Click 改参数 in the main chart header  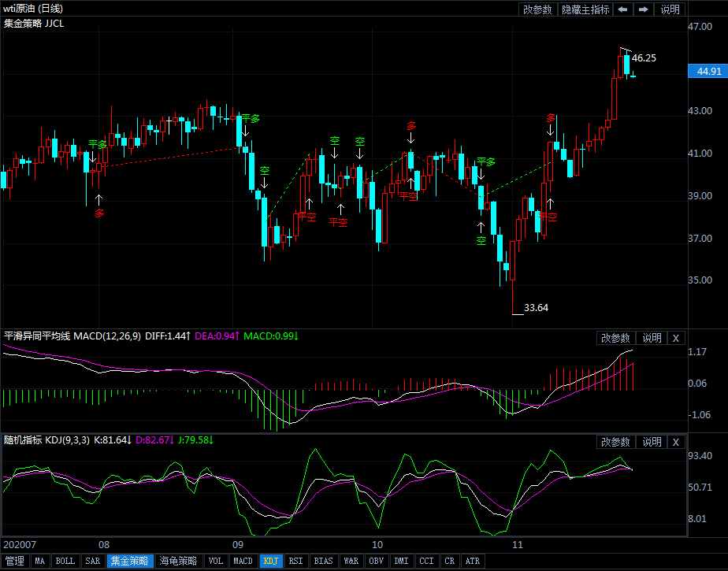point(537,9)
